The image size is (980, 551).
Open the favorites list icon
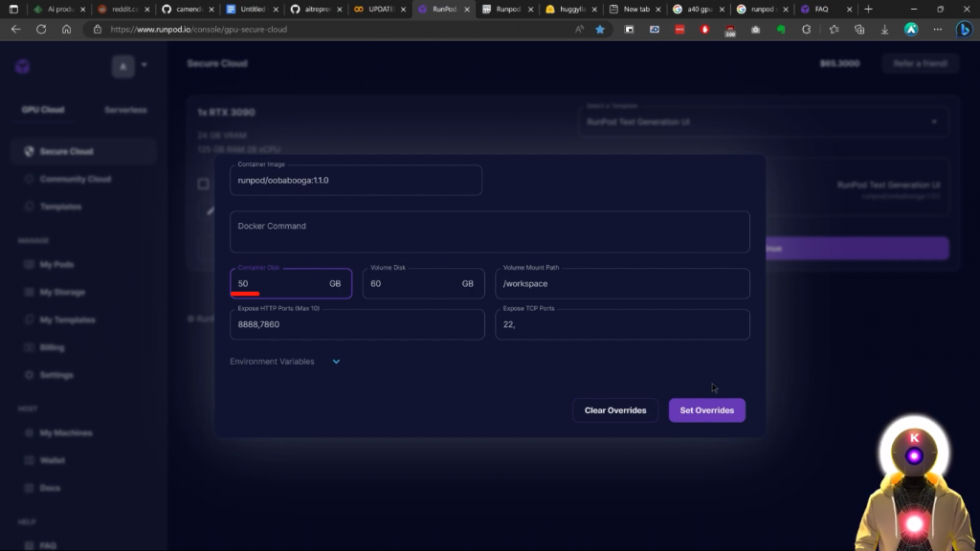[x=834, y=30]
